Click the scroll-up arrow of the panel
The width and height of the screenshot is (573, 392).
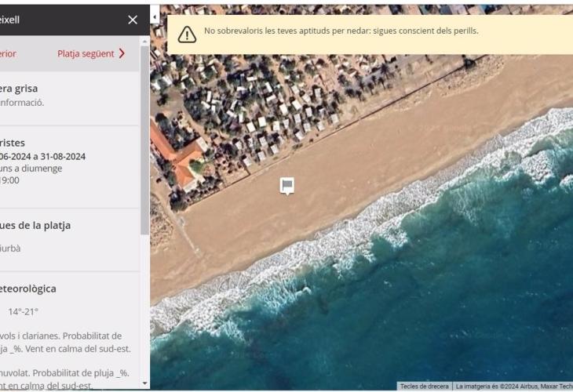(144, 41)
